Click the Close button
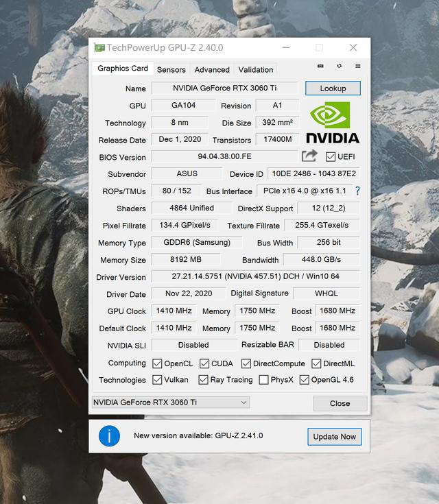 (x=340, y=403)
